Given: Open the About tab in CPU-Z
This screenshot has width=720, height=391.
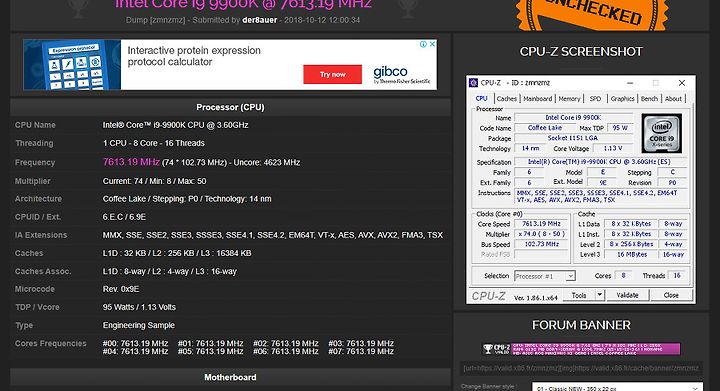Looking at the screenshot, I should tap(673, 99).
